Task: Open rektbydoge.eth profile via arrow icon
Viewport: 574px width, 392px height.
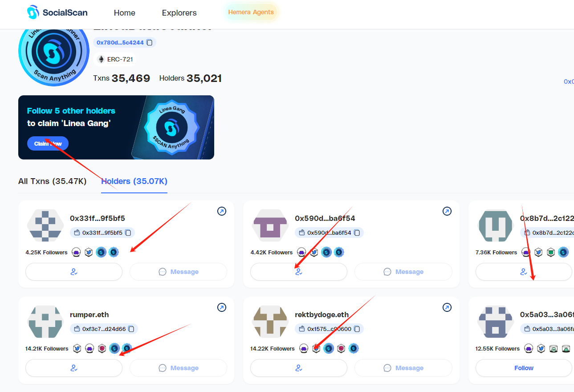Action: point(447,307)
